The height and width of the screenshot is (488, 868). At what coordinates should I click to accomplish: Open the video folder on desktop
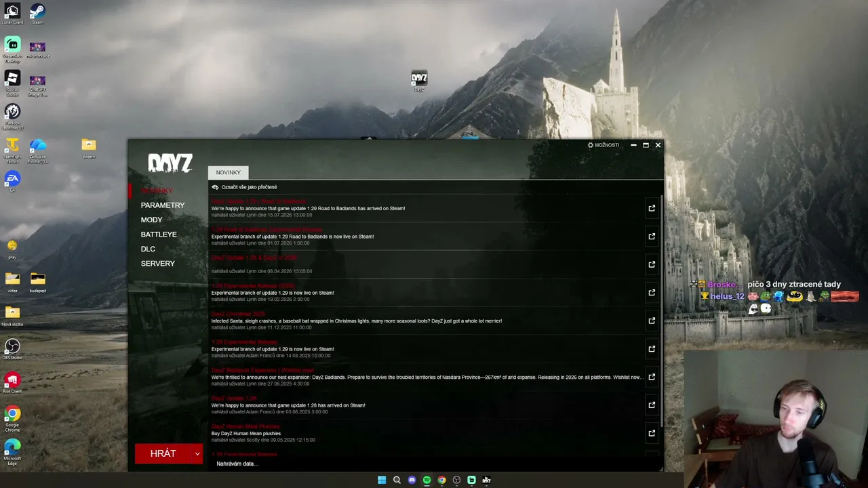coord(12,282)
